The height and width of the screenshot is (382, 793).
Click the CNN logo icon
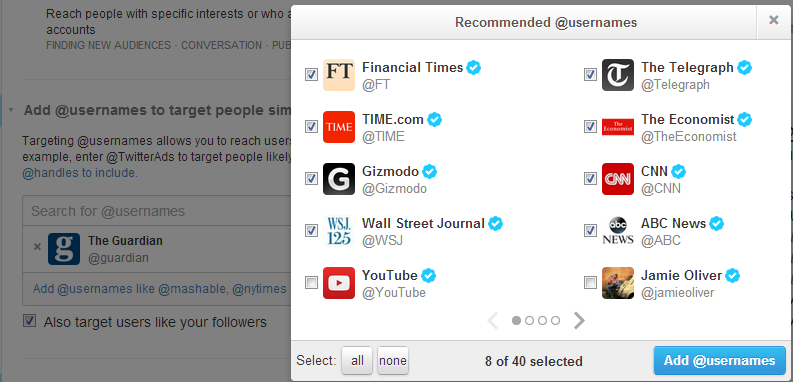click(x=618, y=179)
